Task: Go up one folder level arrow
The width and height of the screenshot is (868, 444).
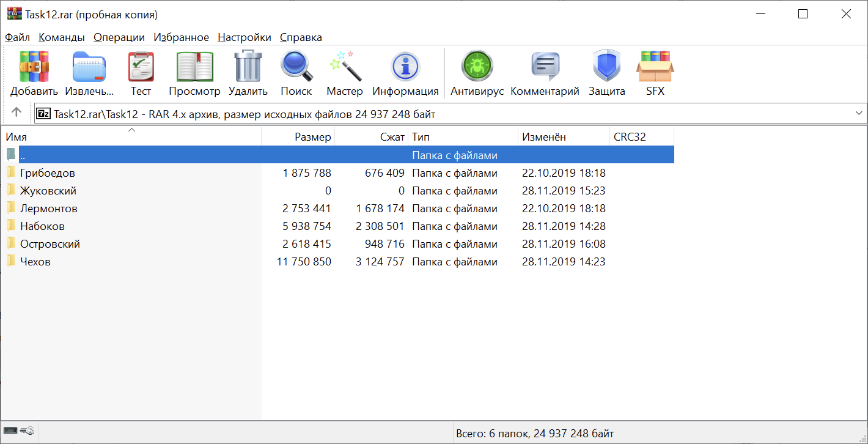Action: click(17, 113)
